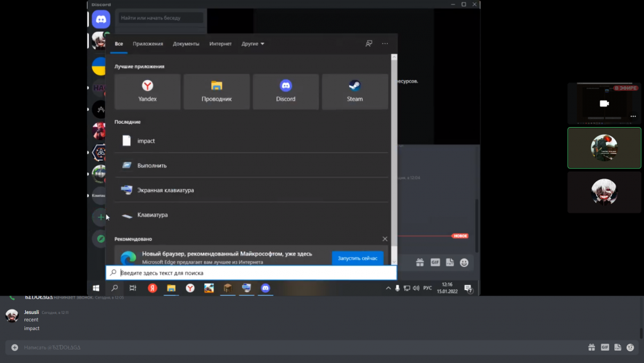Click the Windows search text field
The image size is (644, 363).
pos(251,273)
